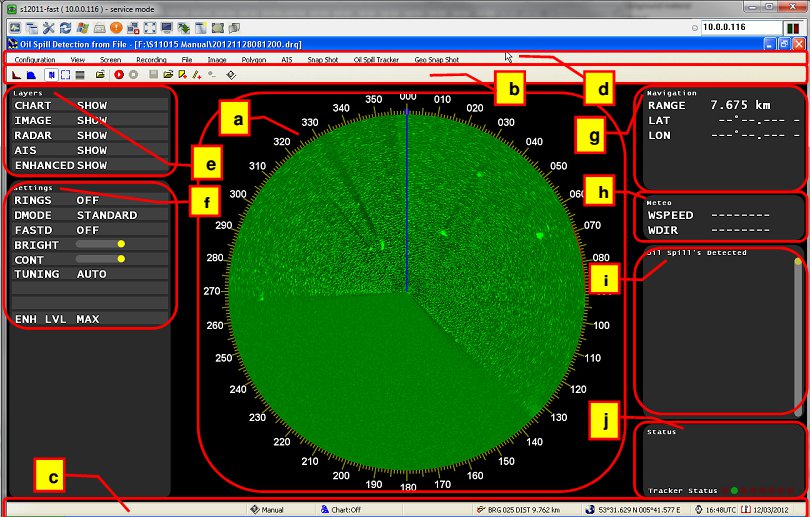Select the north-up orientation toolbar icon
Image resolution: width=811 pixels, height=517 pixels.
tap(51, 75)
